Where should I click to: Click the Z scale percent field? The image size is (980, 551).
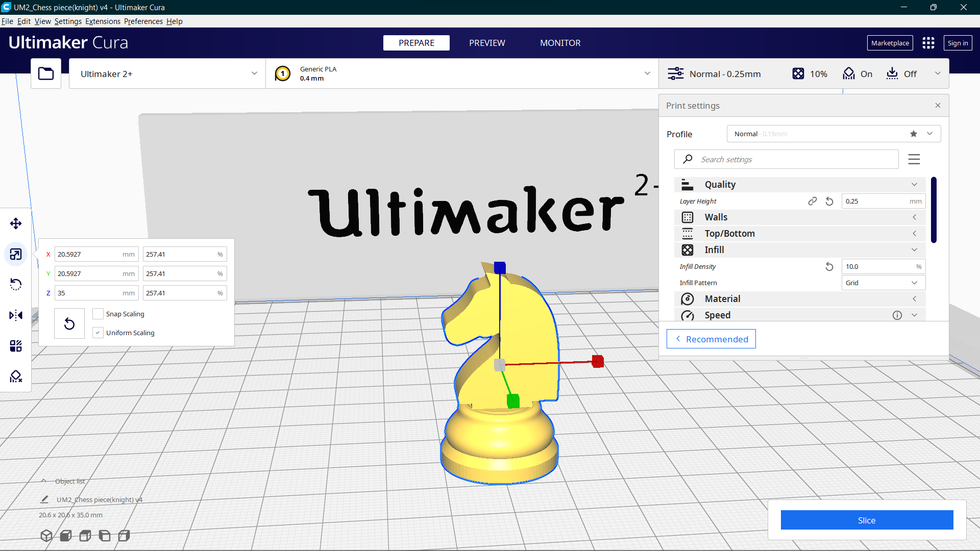185,293
